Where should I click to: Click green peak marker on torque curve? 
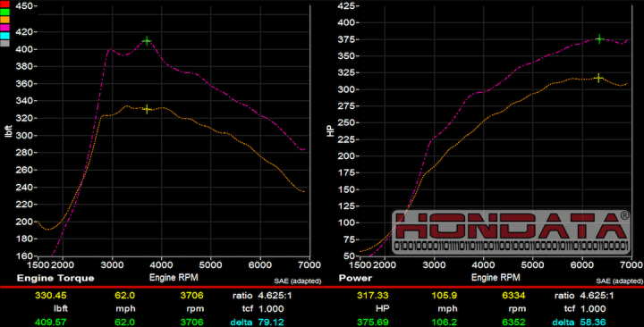(x=147, y=40)
